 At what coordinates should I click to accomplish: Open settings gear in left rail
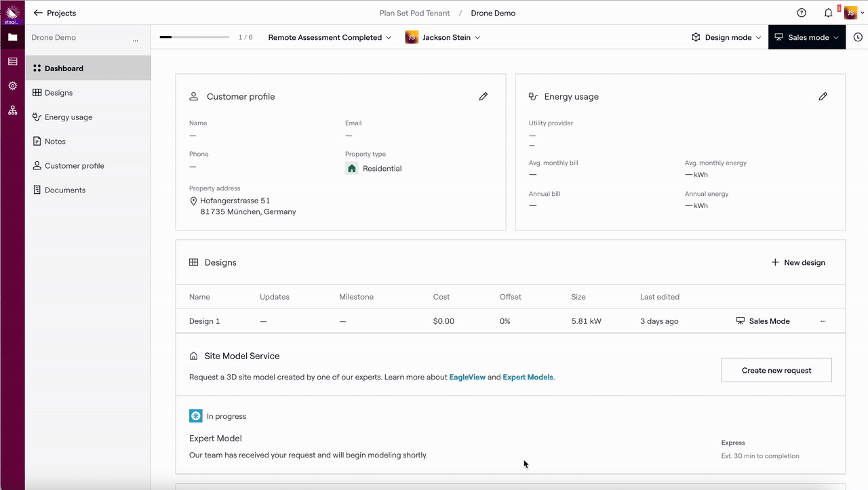click(12, 86)
